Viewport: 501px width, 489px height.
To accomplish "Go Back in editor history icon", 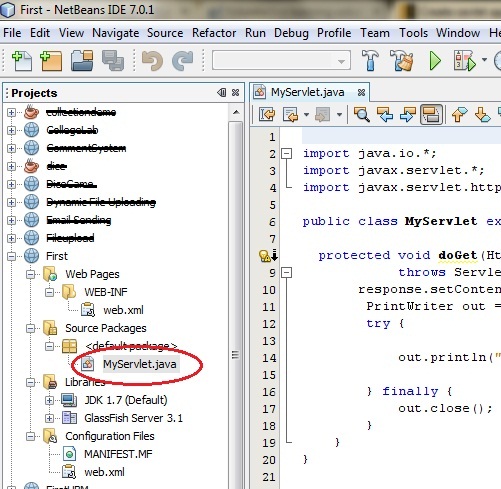I will click(290, 115).
